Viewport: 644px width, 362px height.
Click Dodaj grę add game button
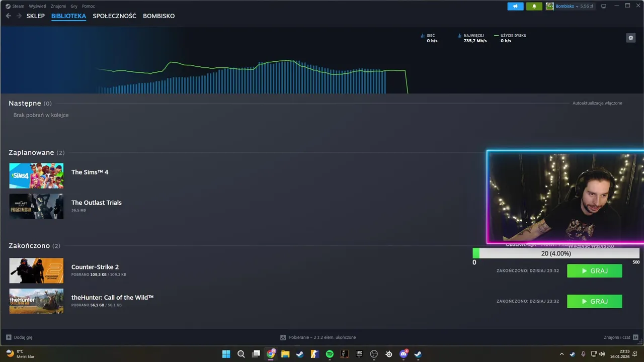tap(19, 337)
